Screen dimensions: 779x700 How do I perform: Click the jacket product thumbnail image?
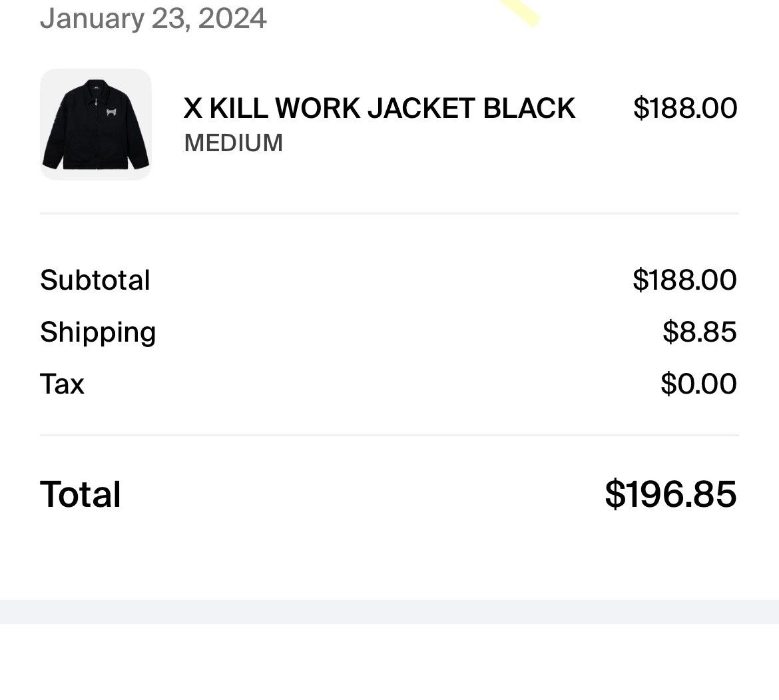pos(95,123)
